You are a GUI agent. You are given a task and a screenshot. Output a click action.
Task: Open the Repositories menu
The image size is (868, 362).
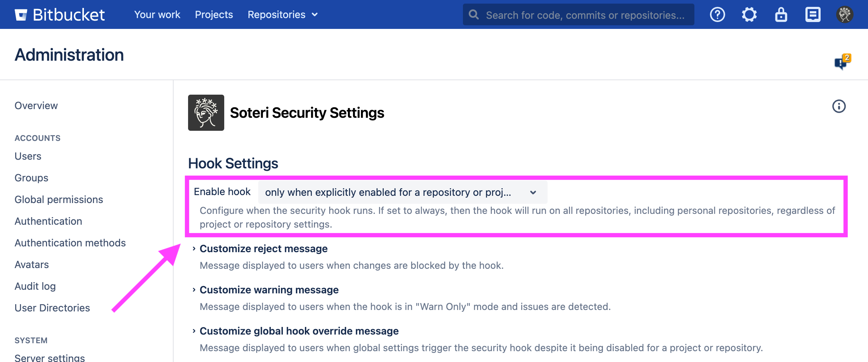[282, 15]
